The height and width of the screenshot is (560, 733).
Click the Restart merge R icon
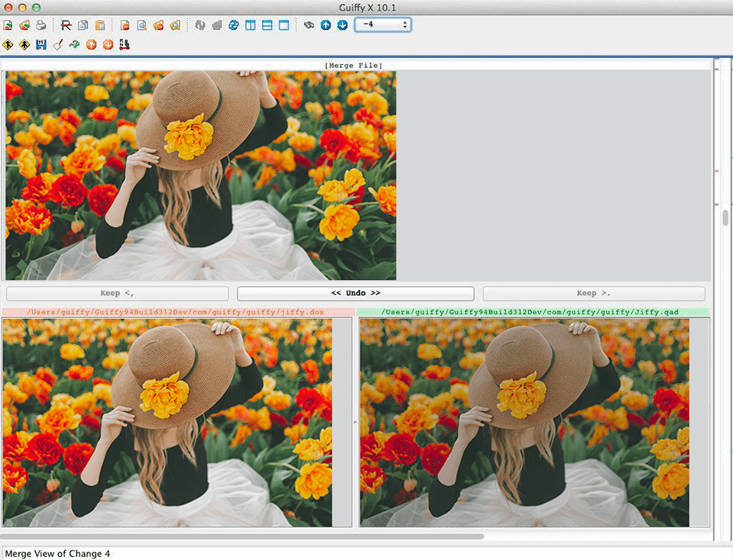tap(64, 24)
